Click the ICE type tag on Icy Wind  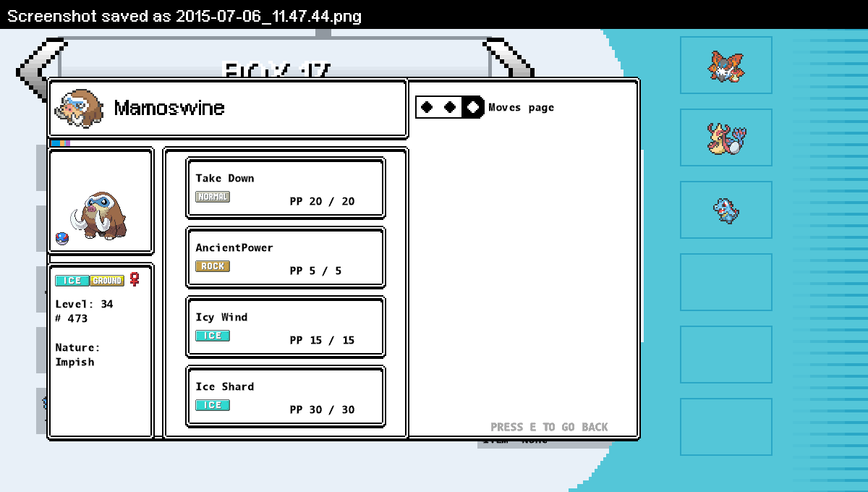tap(213, 336)
